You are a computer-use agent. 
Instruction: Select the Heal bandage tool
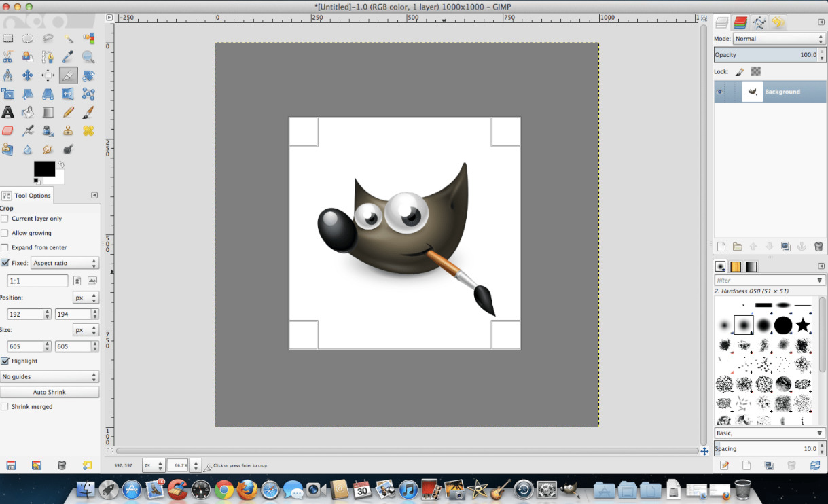pos(88,130)
